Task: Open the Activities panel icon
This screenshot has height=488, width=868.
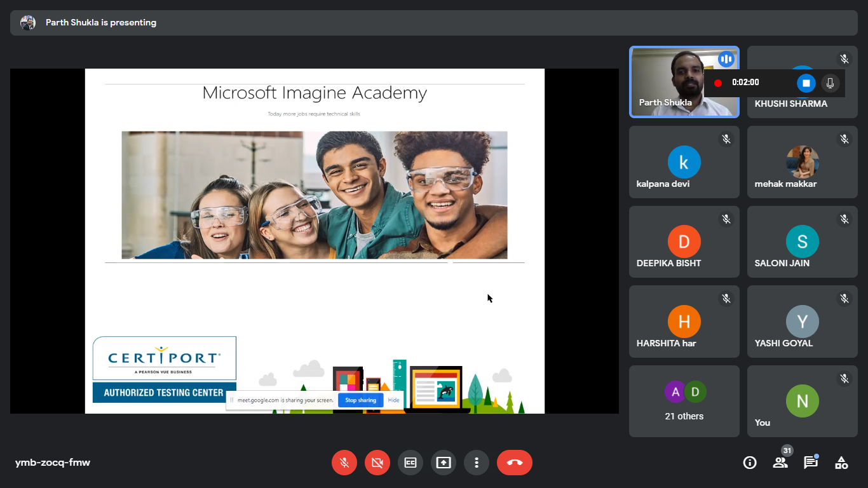Action: click(841, 463)
